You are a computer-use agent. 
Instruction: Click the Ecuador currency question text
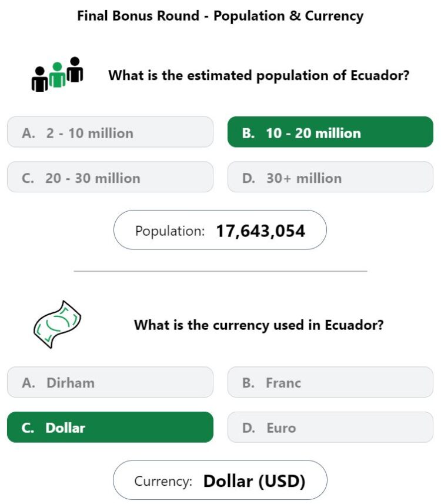coord(259,325)
